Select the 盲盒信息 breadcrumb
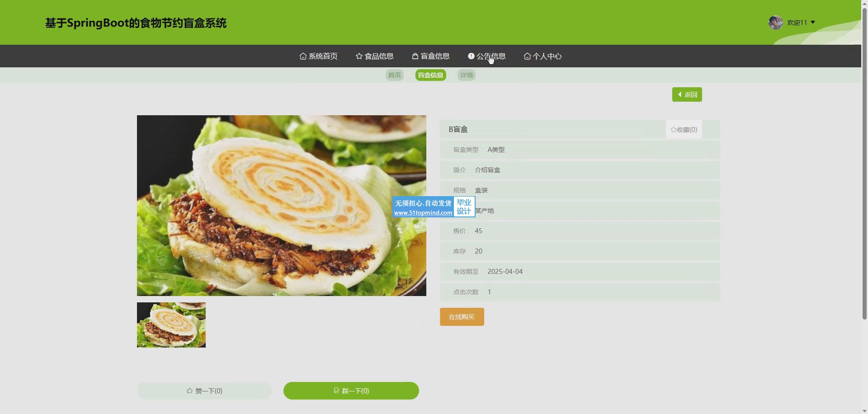This screenshot has height=414, width=868. (430, 75)
